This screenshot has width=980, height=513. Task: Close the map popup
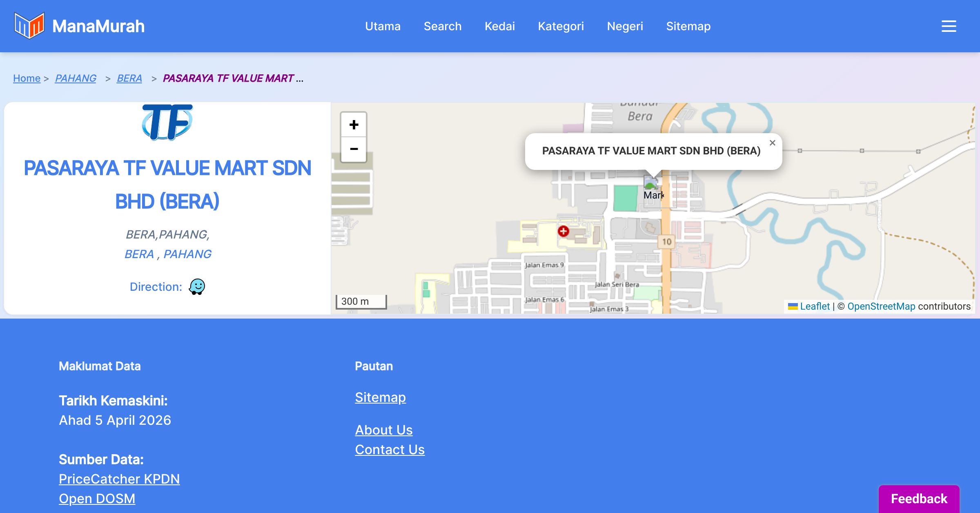click(x=772, y=143)
